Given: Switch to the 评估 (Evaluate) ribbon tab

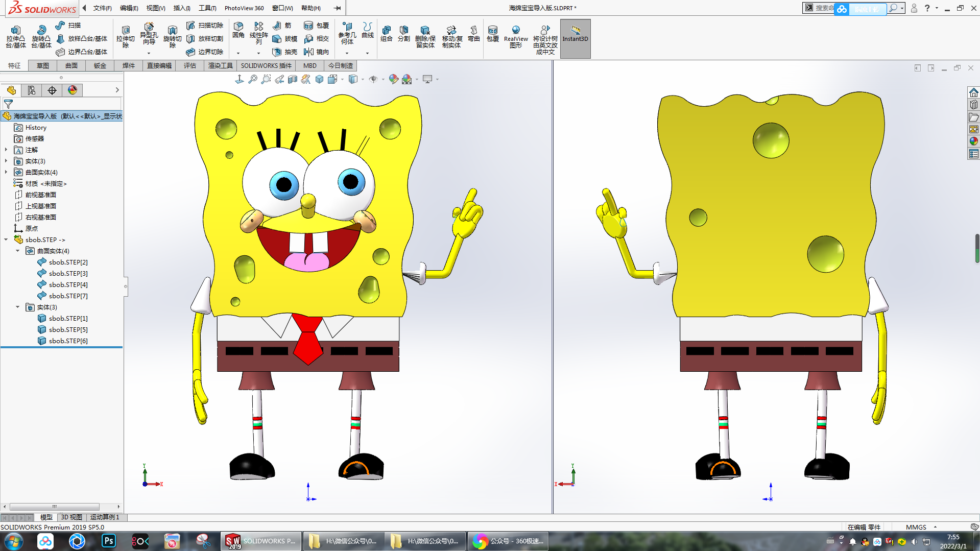Looking at the screenshot, I should click(190, 66).
